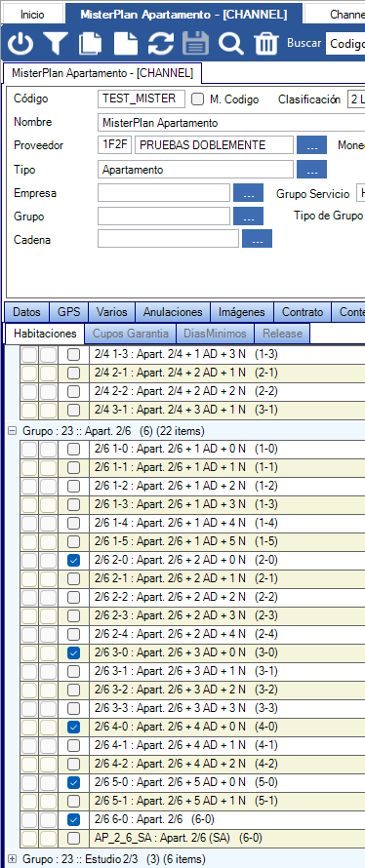Uncheck the 2/6 2-0 room checkbox
The height and width of the screenshot is (868, 365).
click(73, 560)
